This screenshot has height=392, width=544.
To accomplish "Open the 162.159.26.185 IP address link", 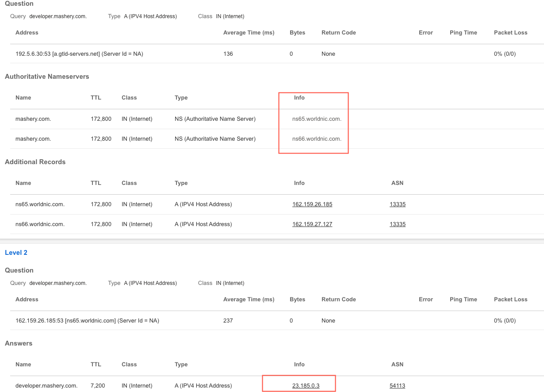I will click(x=312, y=204).
